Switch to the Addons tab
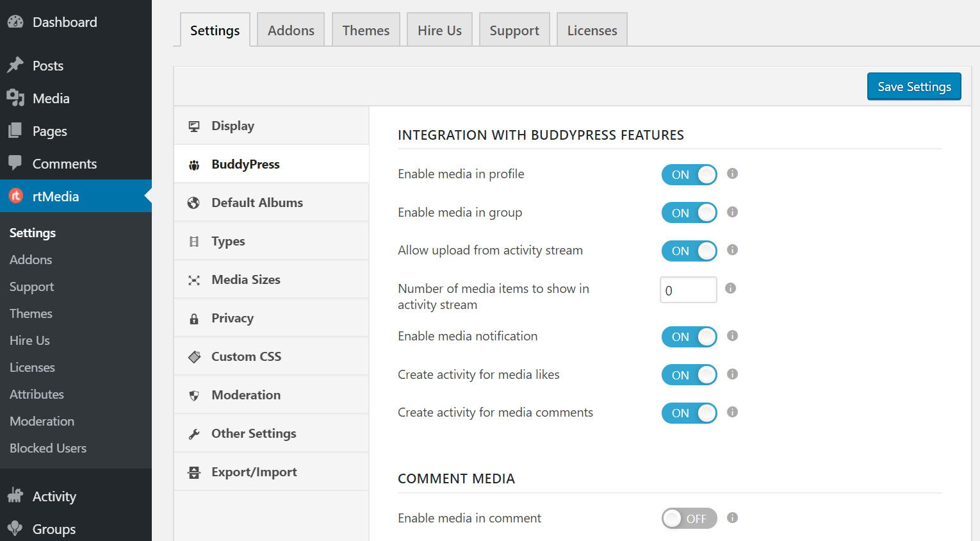The image size is (980, 541). click(x=291, y=29)
